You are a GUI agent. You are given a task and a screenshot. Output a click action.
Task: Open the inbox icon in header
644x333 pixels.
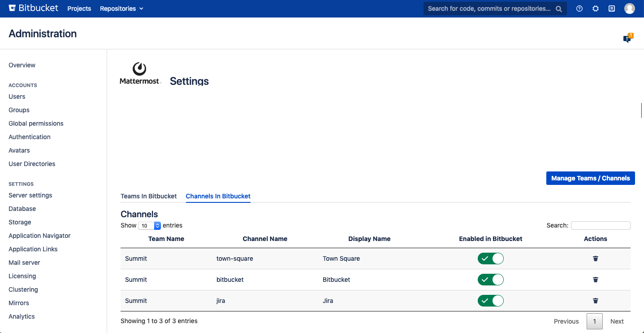[612, 9]
